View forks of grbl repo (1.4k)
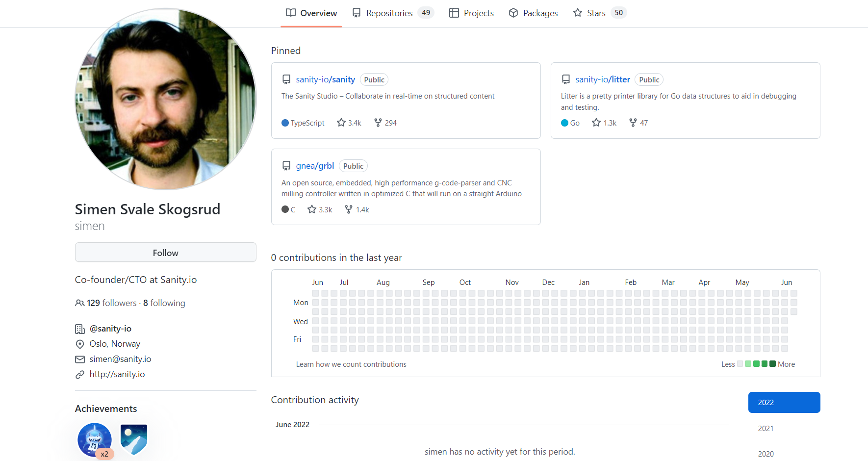 [x=357, y=209]
